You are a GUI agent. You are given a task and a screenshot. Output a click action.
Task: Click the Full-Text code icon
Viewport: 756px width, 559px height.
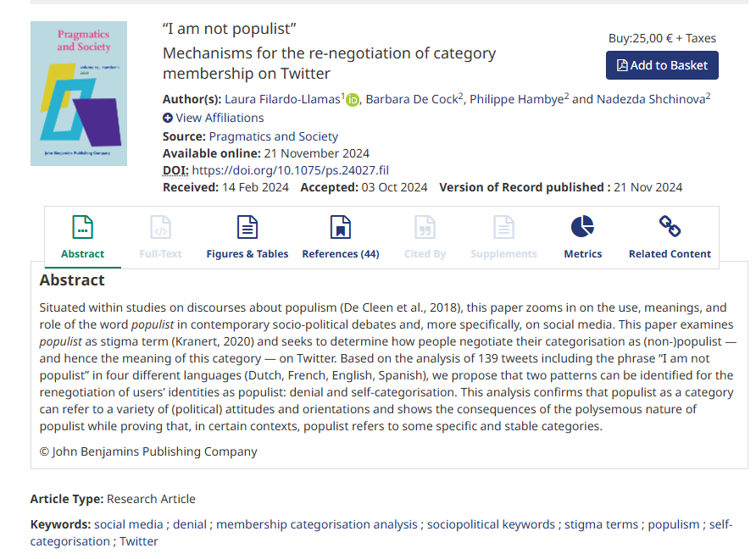click(x=159, y=227)
